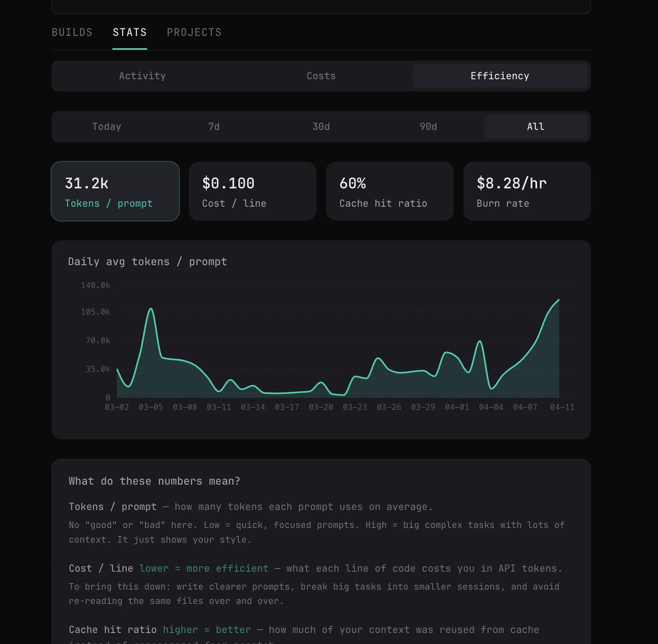Open the PROJECTS tab

click(194, 32)
